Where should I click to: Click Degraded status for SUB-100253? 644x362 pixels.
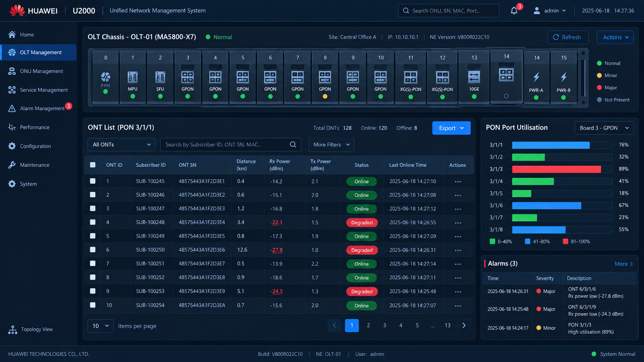pyautogui.click(x=362, y=292)
